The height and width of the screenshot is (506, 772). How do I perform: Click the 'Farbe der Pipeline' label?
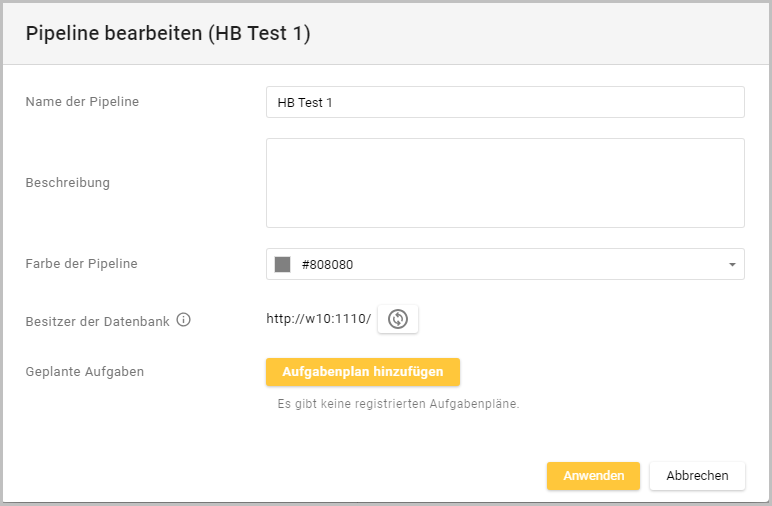[81, 264]
